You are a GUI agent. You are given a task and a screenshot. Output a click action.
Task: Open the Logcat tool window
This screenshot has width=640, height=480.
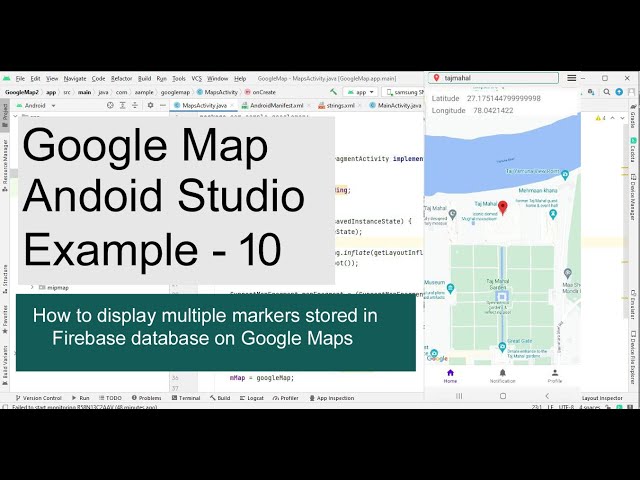252,398
